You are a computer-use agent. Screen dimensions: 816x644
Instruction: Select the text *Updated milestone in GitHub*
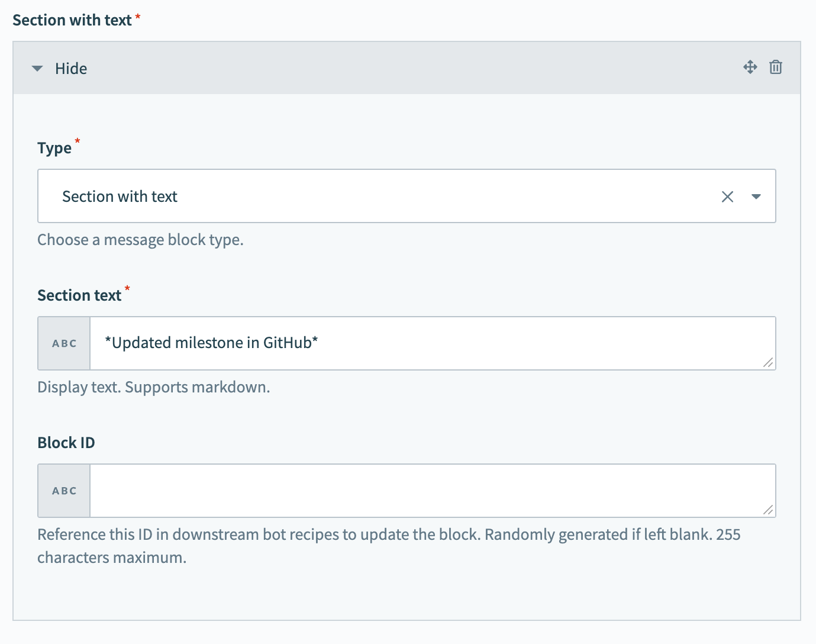[211, 343]
